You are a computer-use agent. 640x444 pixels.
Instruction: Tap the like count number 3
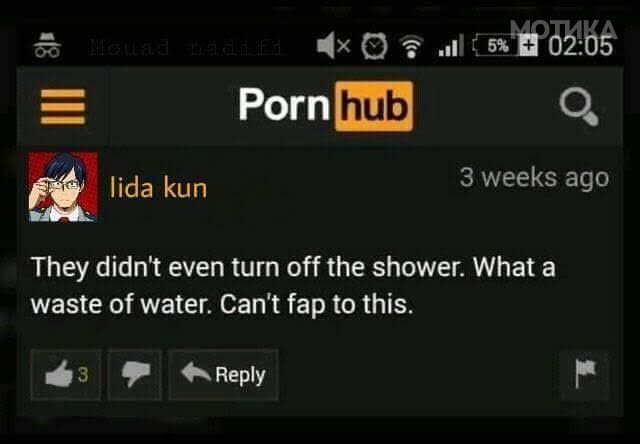pos(83,374)
